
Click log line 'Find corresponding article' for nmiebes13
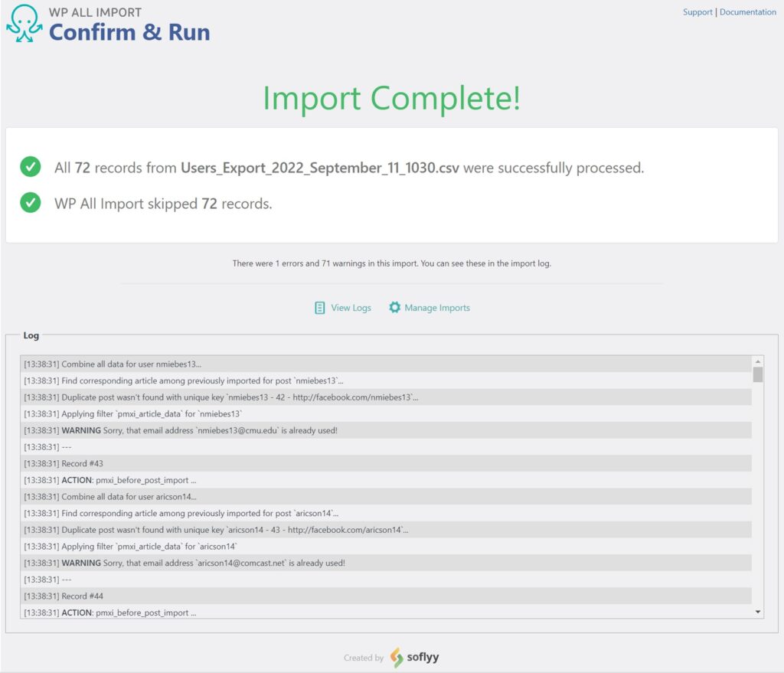pyautogui.click(x=386, y=381)
